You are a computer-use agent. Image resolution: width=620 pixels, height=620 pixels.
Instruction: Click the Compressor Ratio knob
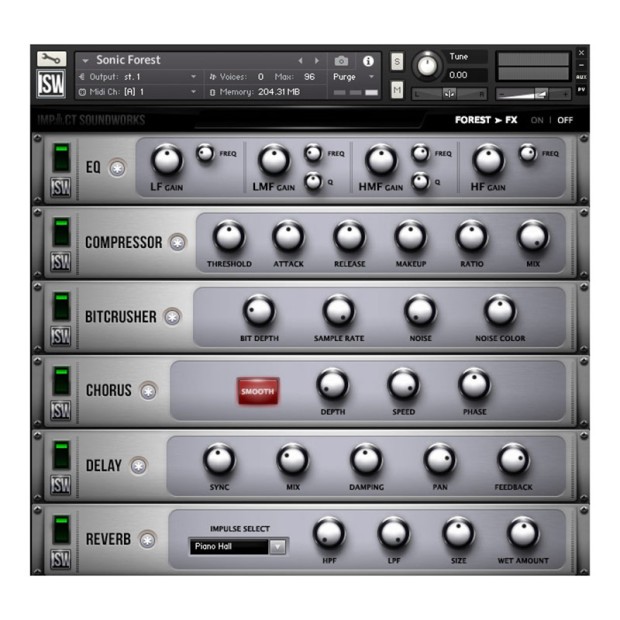click(472, 236)
